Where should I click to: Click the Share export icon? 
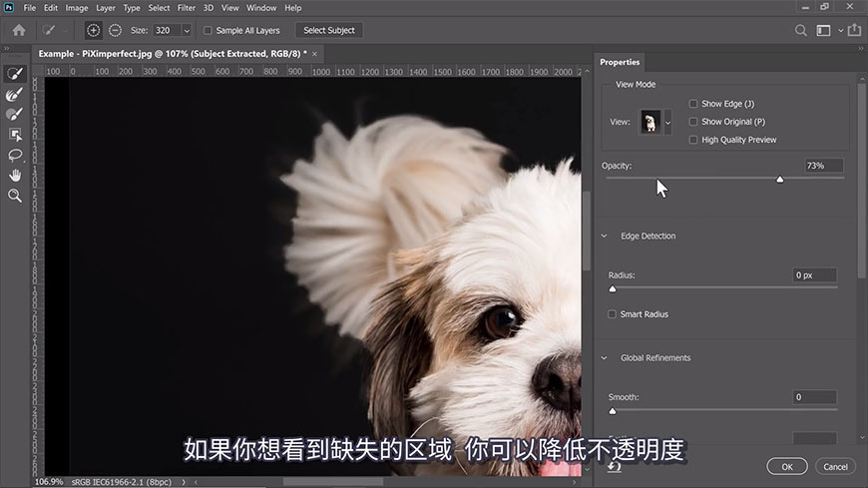point(854,30)
